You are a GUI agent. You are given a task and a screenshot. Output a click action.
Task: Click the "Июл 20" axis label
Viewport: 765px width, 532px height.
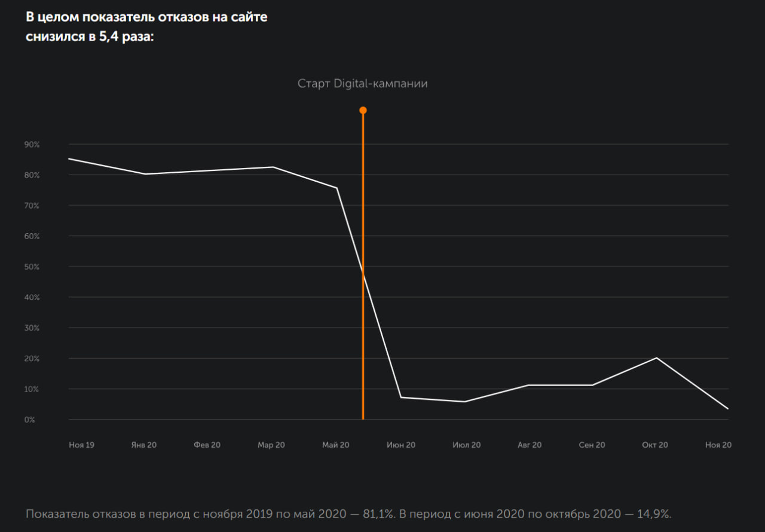(466, 445)
